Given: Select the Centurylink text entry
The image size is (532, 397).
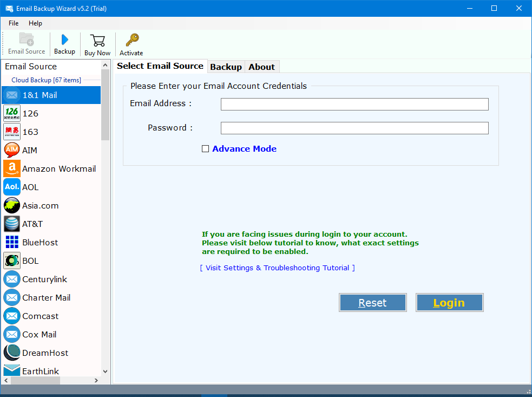Looking at the screenshot, I should click(x=45, y=279).
